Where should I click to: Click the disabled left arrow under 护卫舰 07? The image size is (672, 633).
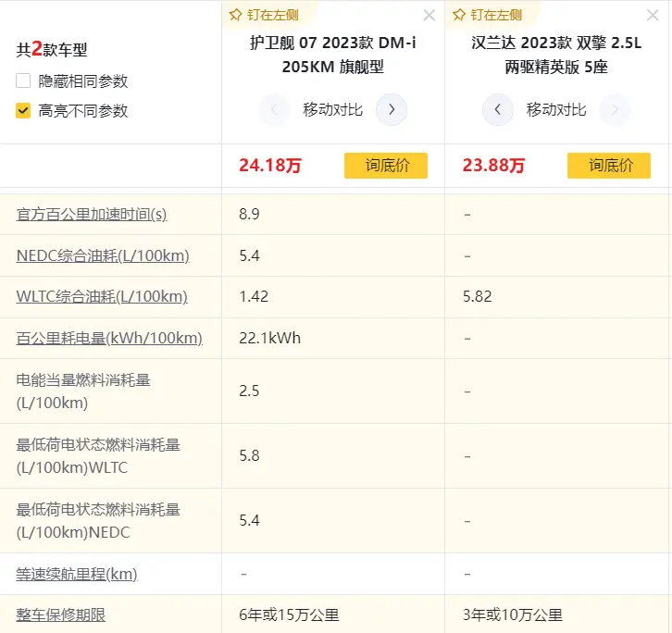274,110
